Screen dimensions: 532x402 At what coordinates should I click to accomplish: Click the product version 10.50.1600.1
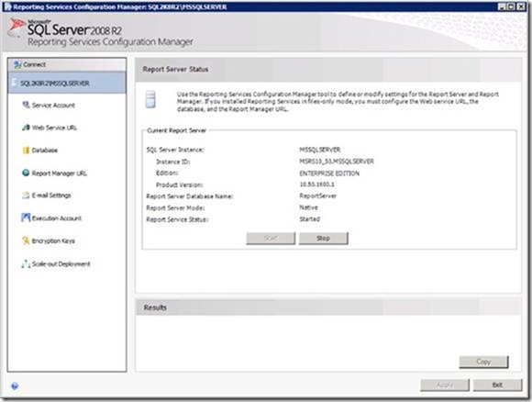point(316,184)
